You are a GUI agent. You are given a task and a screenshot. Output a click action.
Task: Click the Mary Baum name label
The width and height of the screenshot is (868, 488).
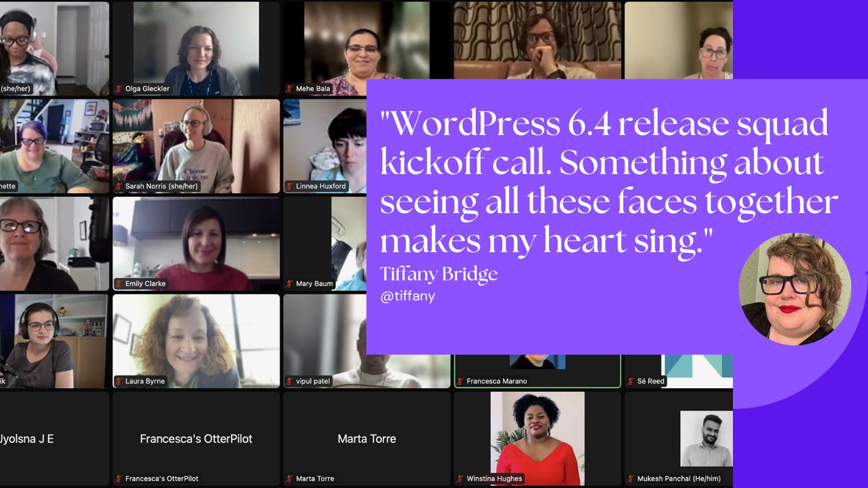tap(314, 284)
